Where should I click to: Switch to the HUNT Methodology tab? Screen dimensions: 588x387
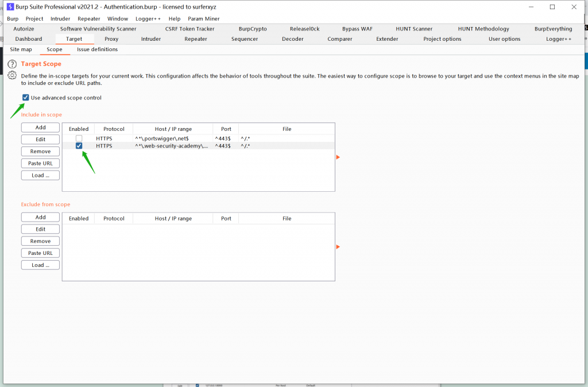[x=483, y=29]
